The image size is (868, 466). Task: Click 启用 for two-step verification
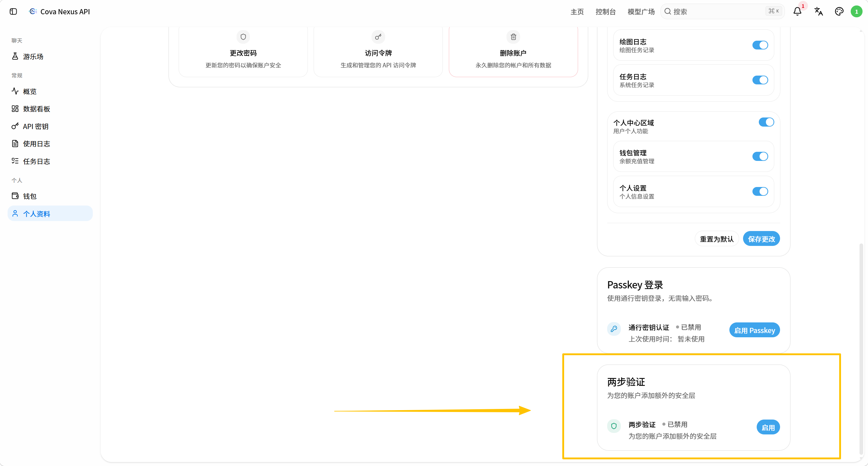click(768, 427)
